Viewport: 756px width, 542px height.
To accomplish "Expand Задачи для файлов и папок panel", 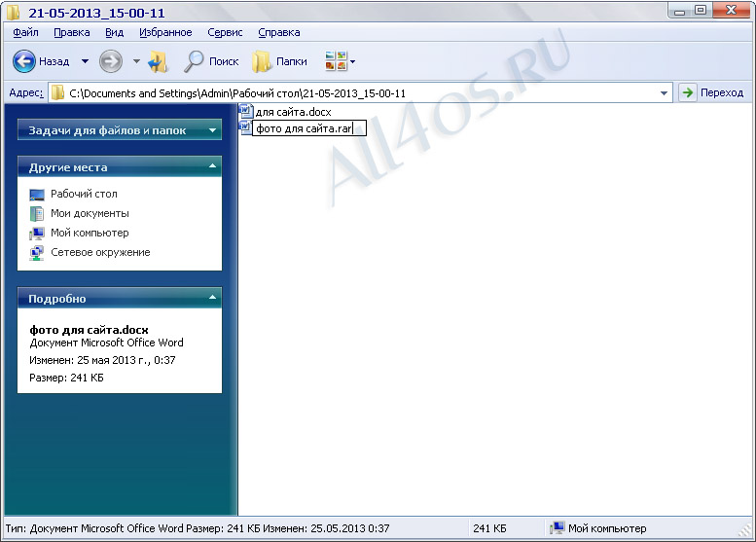I will 213,130.
